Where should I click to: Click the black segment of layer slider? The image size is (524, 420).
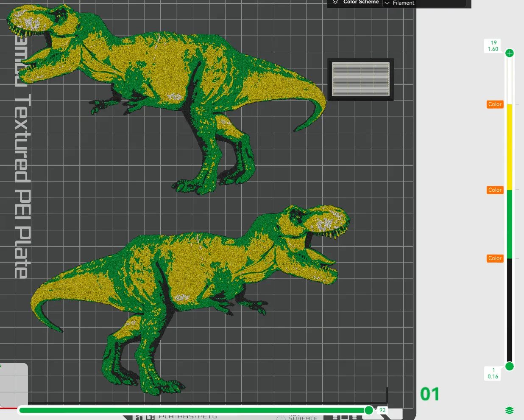pos(510,310)
